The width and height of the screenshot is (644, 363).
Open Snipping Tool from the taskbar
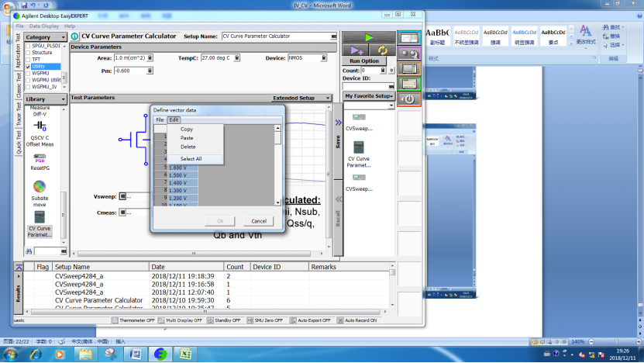pyautogui.click(x=110, y=354)
